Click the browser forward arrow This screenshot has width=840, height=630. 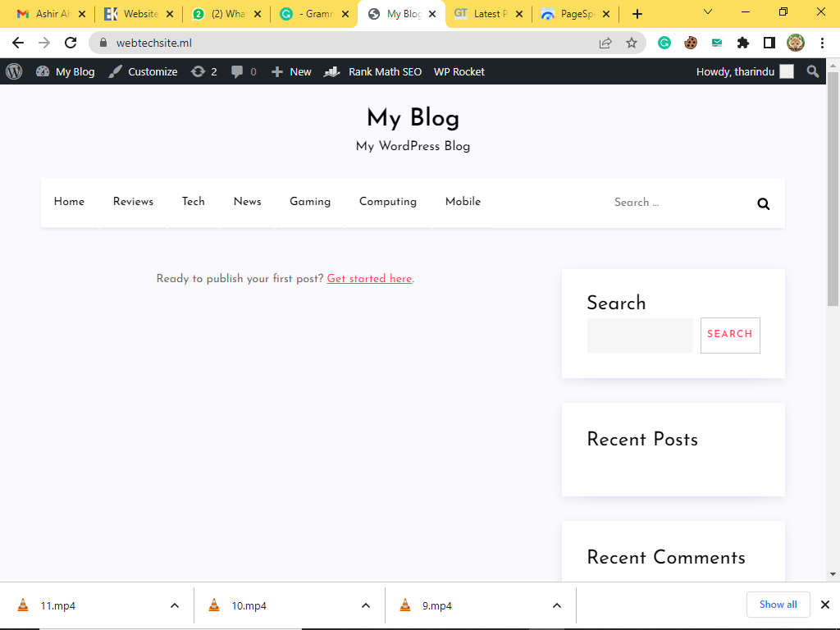pyautogui.click(x=44, y=43)
